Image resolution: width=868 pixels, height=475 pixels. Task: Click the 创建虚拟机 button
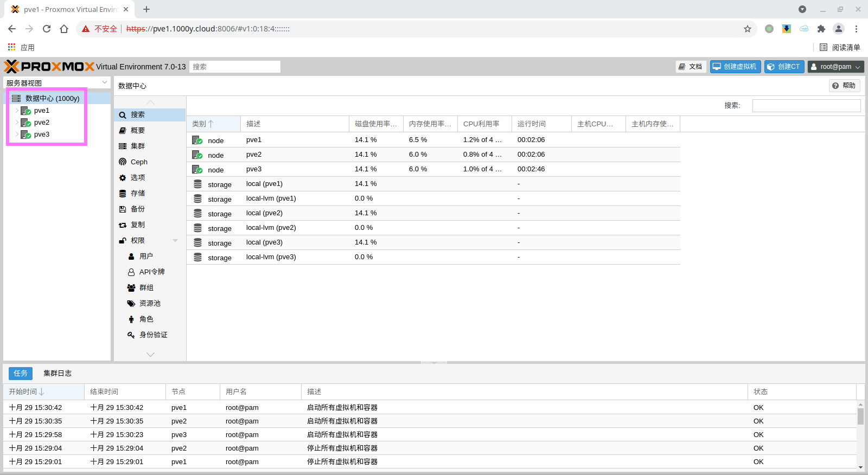(x=735, y=67)
